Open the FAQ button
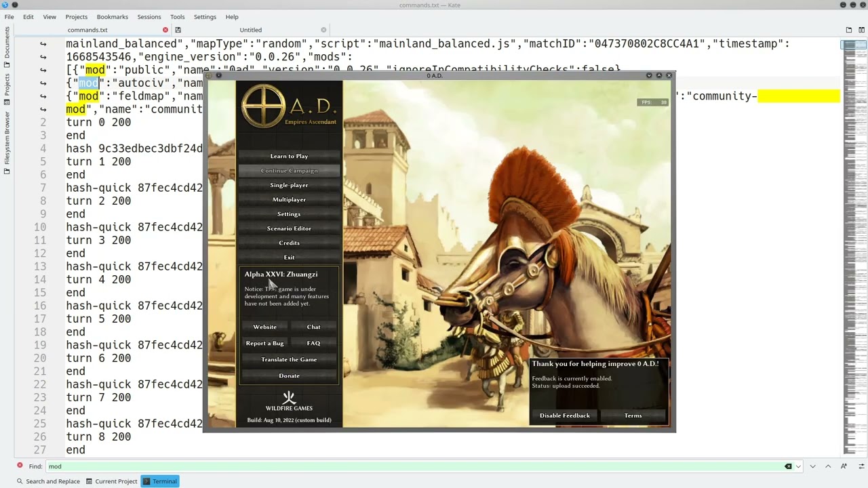Viewport: 868px width, 488px height. pos(313,343)
